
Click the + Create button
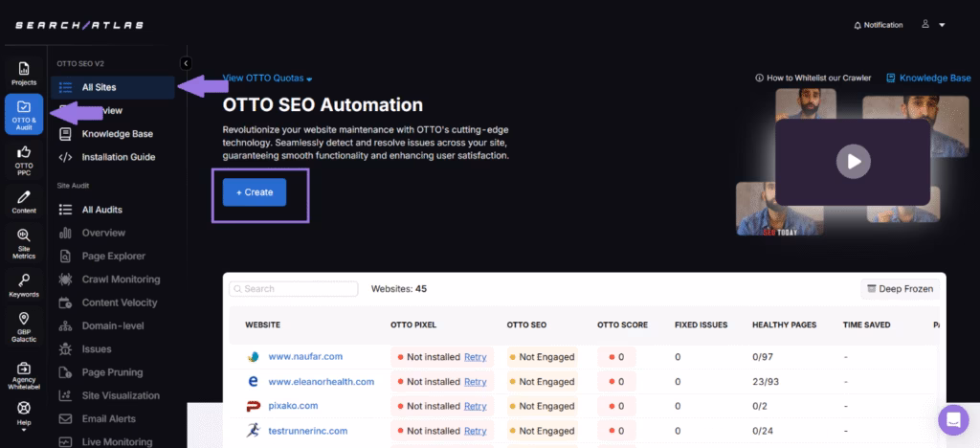coord(255,192)
